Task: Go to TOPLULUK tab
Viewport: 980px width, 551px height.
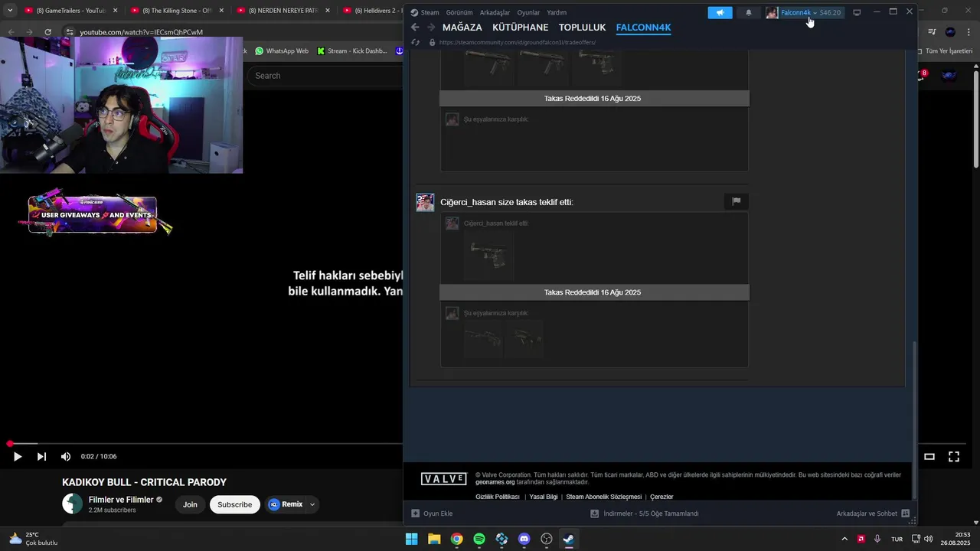Action: click(x=583, y=28)
